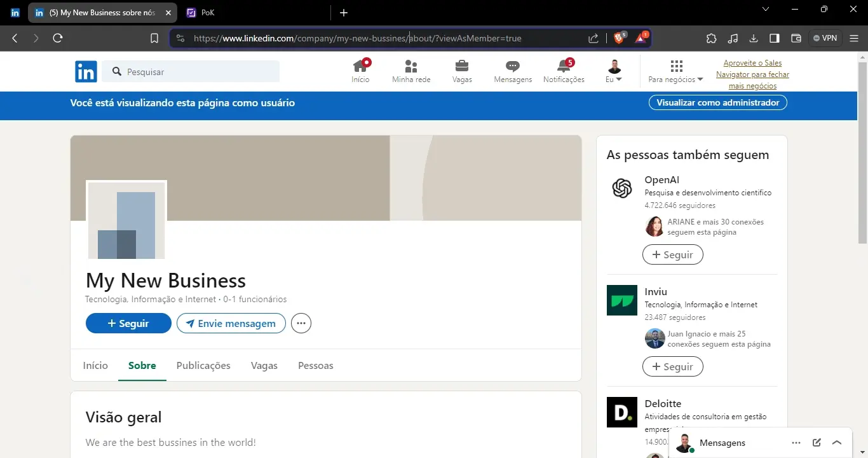Click the site settings icon in address bar
This screenshot has width=868, height=458.
tap(180, 38)
